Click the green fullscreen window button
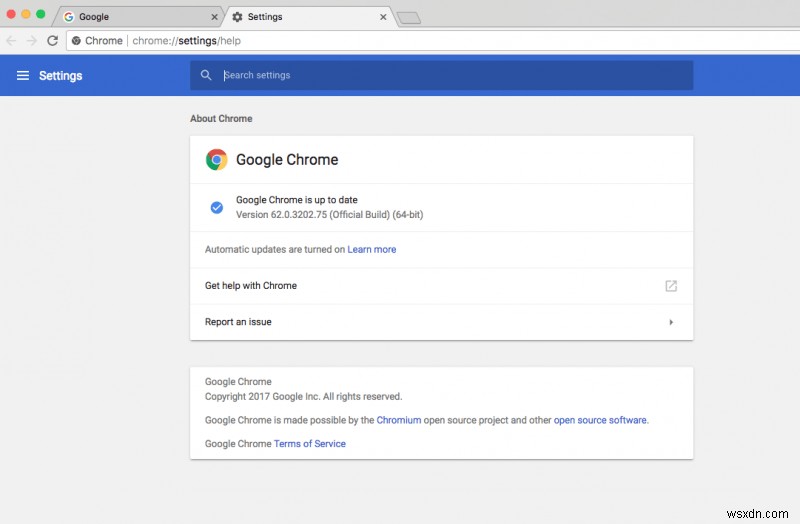The width and height of the screenshot is (800, 524). (40, 14)
